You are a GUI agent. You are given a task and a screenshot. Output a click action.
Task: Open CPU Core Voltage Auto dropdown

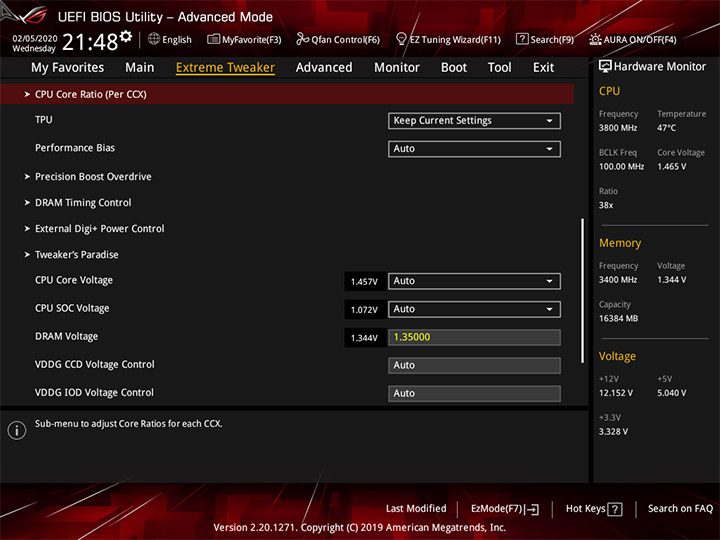click(x=474, y=281)
